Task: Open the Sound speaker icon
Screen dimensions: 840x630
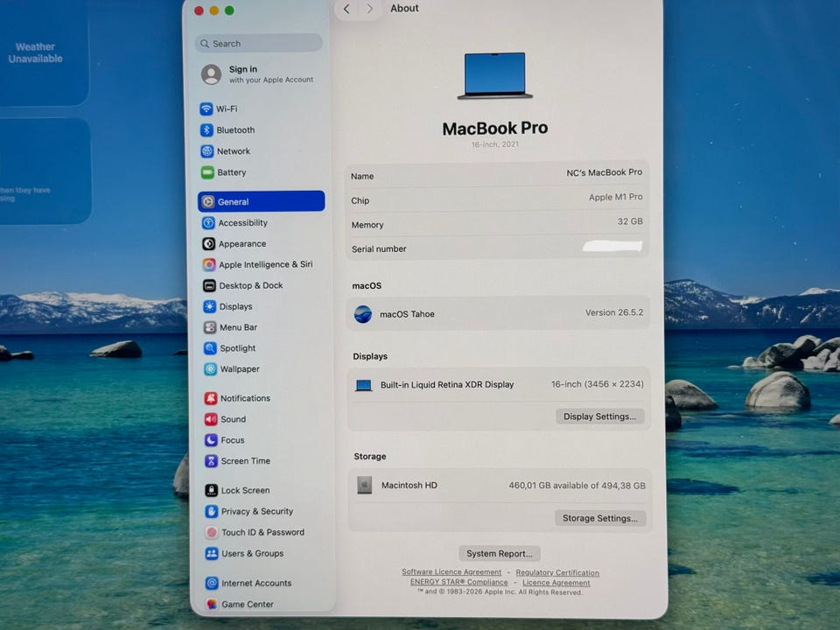Action: tap(211, 419)
